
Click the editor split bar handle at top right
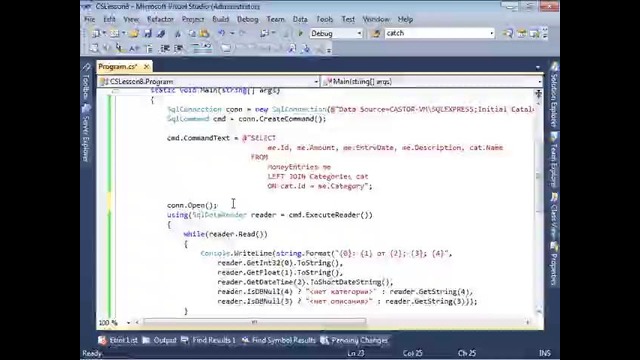(x=539, y=94)
